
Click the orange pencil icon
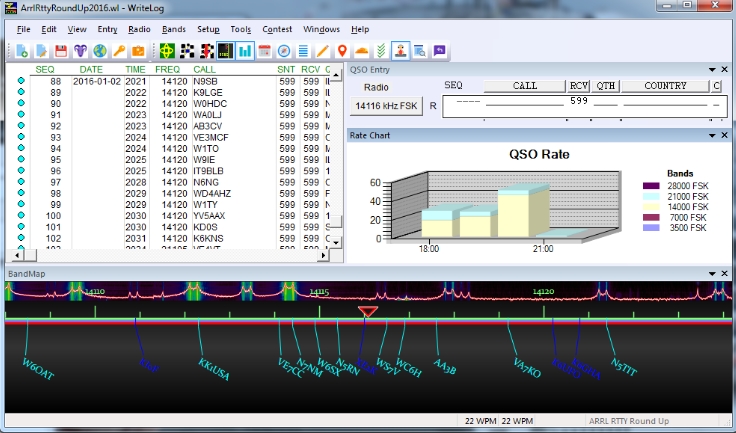(322, 51)
